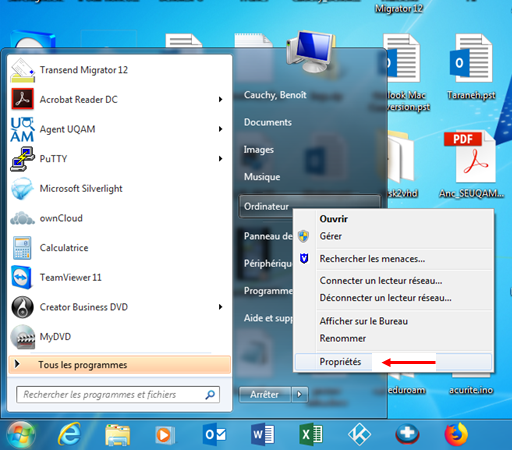Expand Agent UQAM submenu arrow
The image size is (512, 450).
[220, 129]
